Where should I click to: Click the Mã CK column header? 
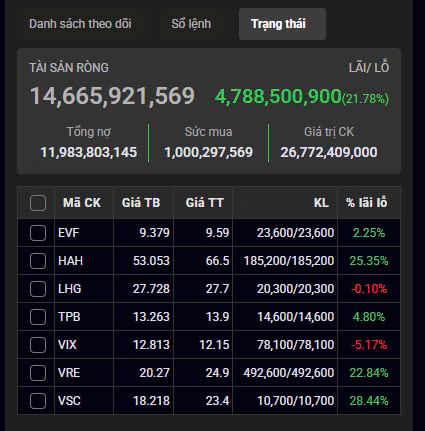82,203
